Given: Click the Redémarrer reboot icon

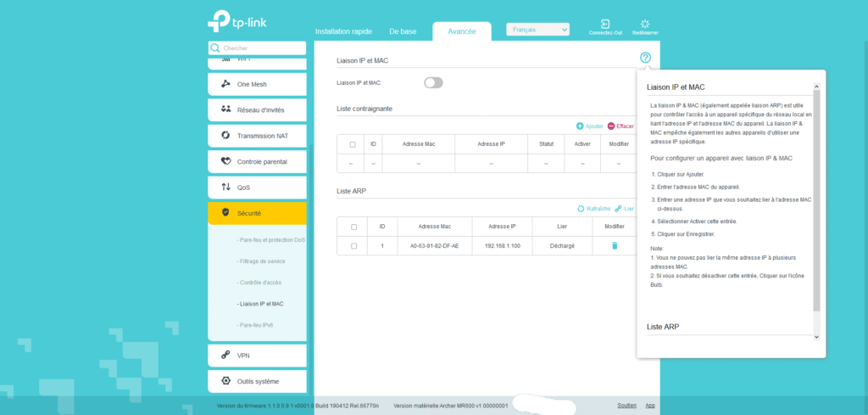Looking at the screenshot, I should [x=645, y=25].
